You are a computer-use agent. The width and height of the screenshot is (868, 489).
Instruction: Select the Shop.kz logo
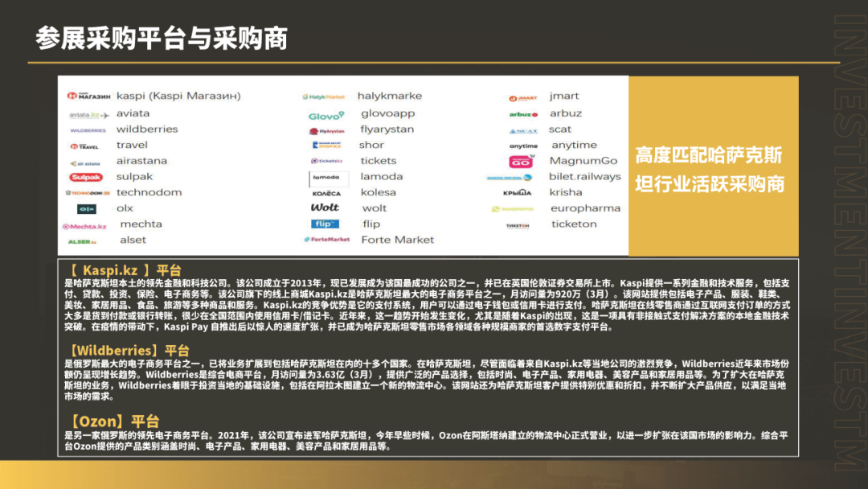(x=326, y=145)
